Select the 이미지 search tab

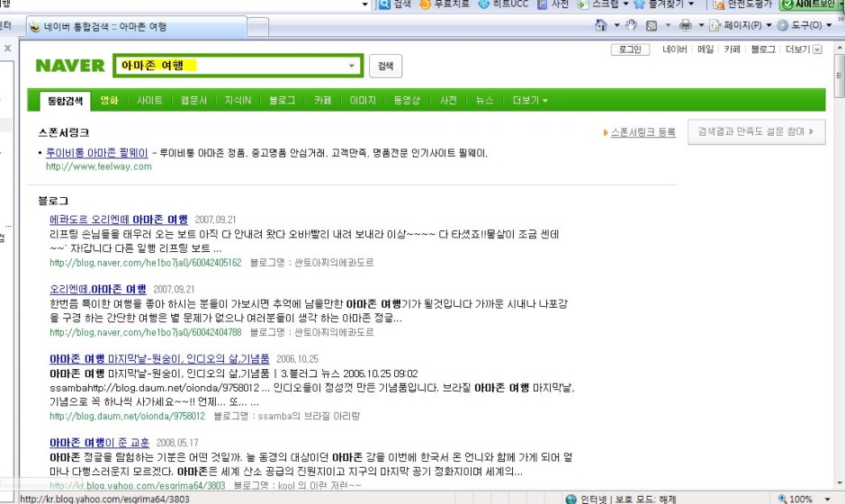coord(363,100)
